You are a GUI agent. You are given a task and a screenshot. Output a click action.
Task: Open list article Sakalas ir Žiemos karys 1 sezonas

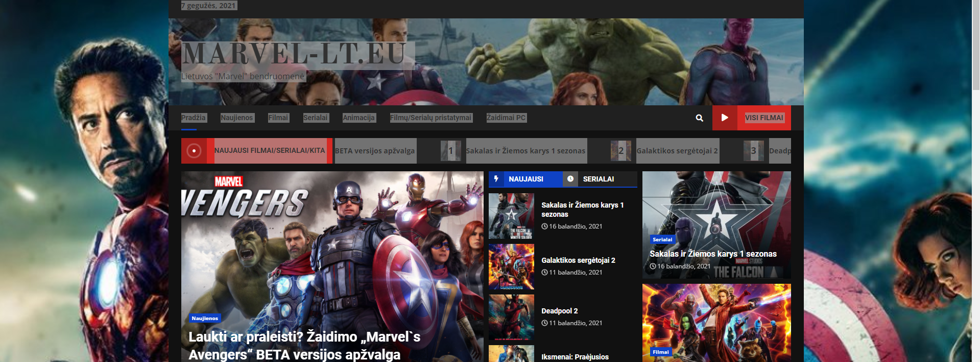click(x=583, y=210)
